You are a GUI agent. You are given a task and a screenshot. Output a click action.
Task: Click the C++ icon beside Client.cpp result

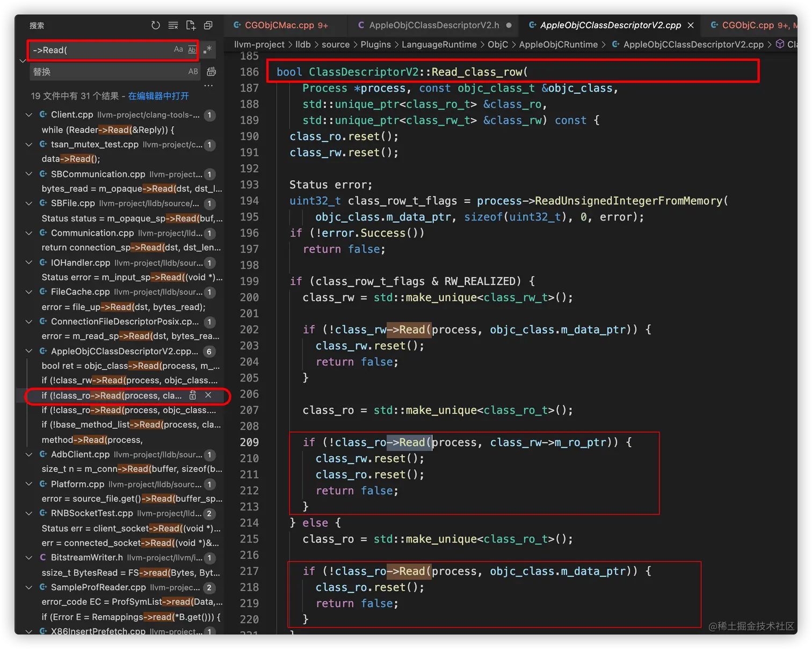tap(44, 114)
